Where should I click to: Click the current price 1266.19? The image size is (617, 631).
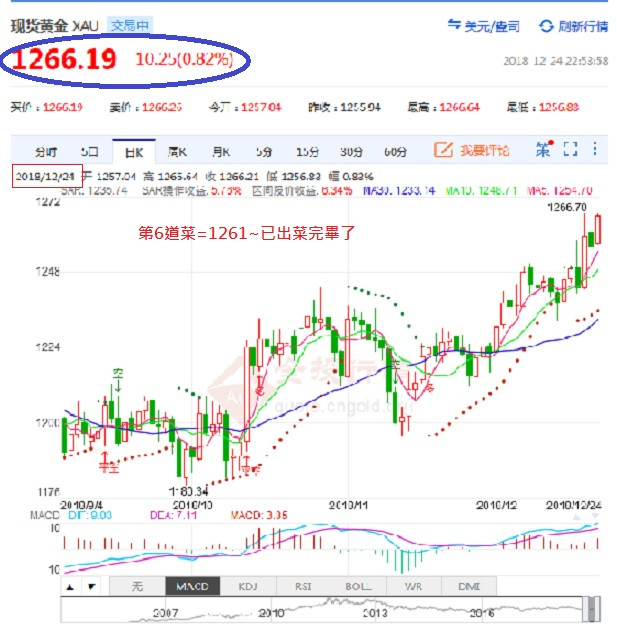64,59
